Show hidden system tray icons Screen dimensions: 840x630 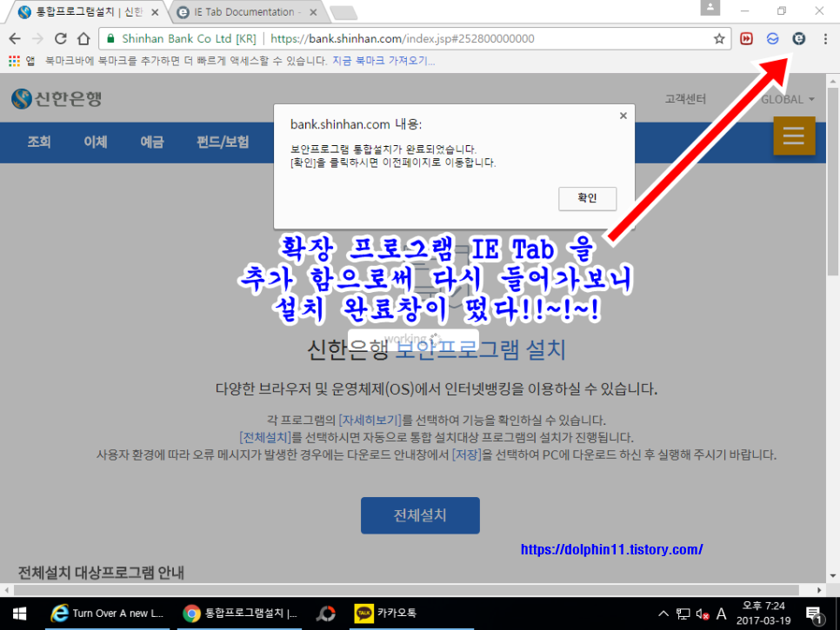coord(663,613)
